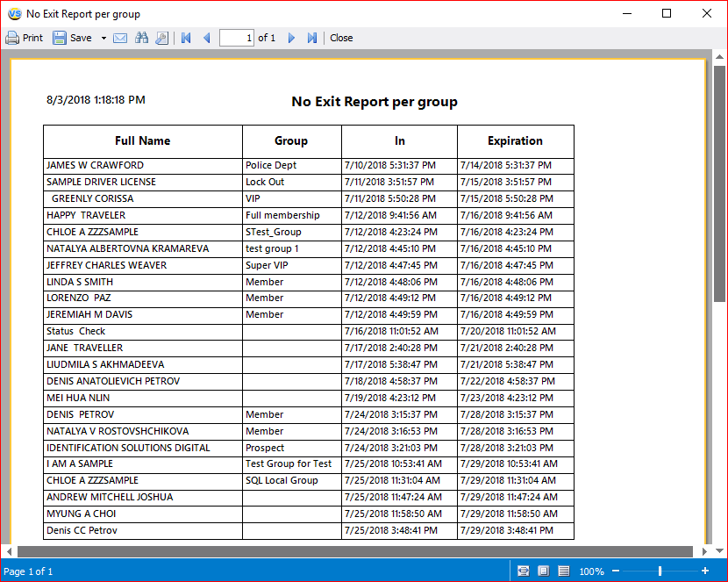The height and width of the screenshot is (582, 728).
Task: Click the email envelope icon
Action: pos(120,38)
